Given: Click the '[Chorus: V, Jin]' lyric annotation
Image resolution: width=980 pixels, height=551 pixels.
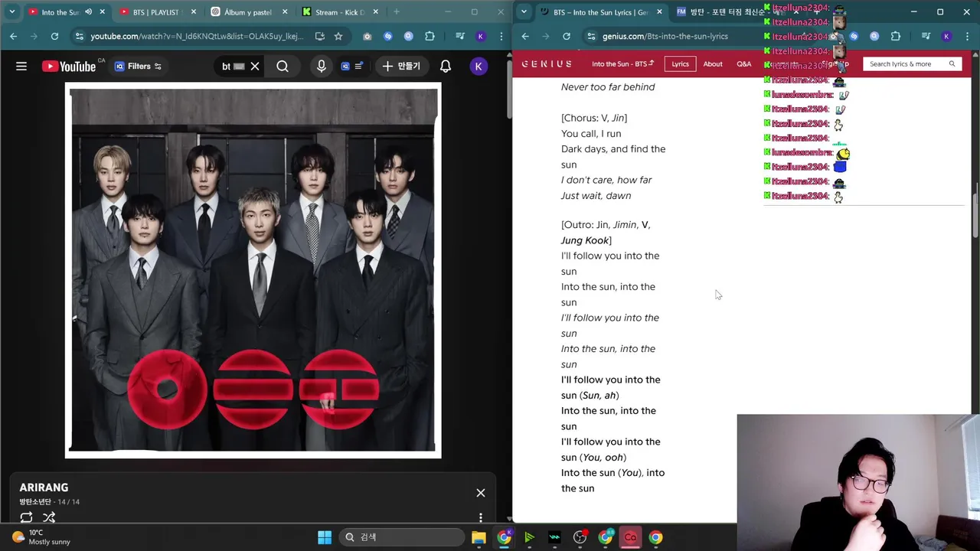Looking at the screenshot, I should click(594, 118).
